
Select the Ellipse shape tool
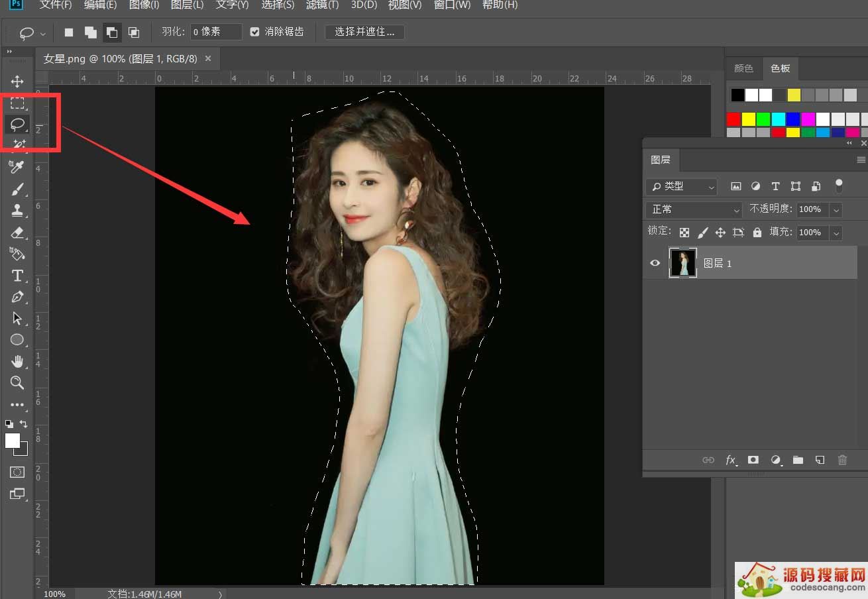[x=17, y=340]
